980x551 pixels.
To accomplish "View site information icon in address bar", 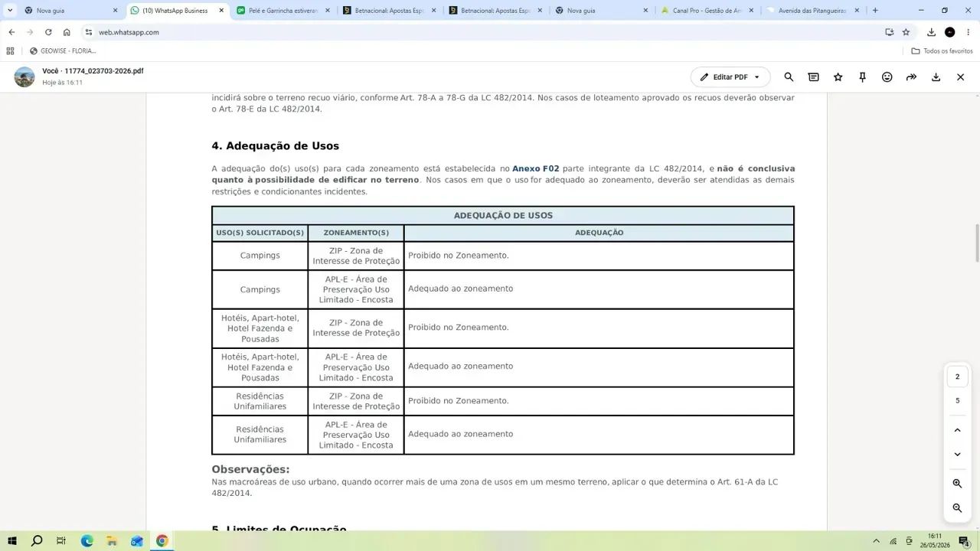I will point(89,32).
